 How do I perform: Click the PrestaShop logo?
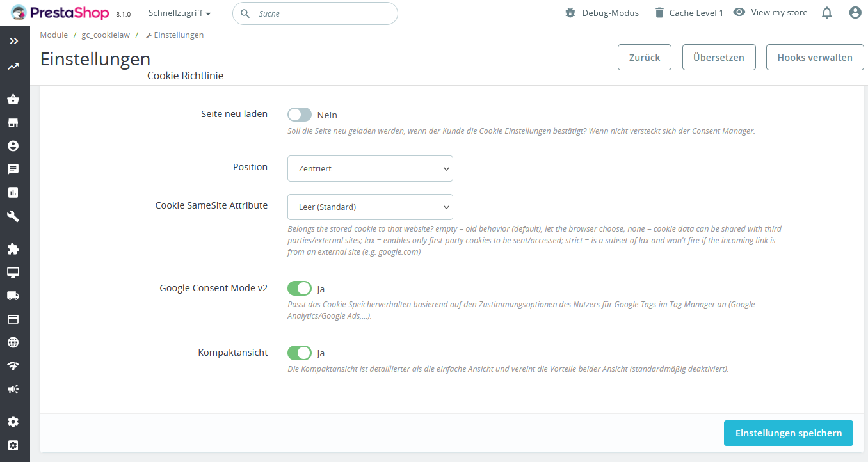pos(60,13)
